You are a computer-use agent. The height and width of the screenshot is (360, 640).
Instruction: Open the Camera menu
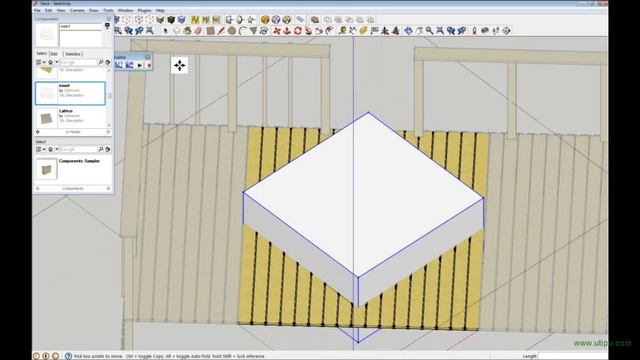77,10
